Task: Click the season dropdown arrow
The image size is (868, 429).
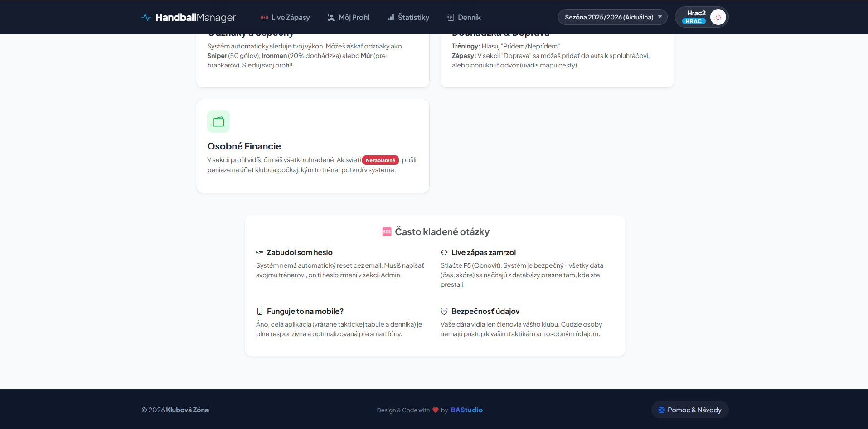Action: (x=660, y=17)
